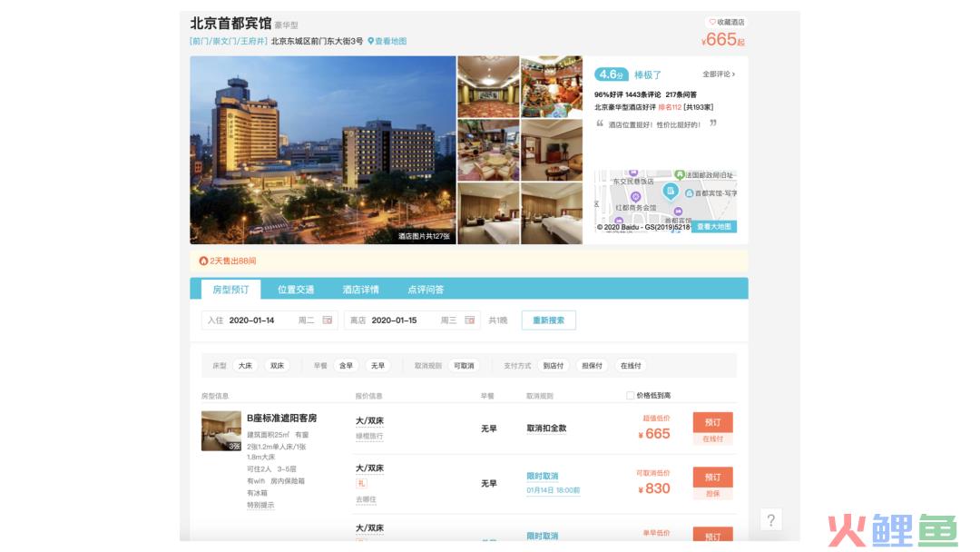Screen dimensions: 980x552
Task: Open 全部评论 reviews link
Action: [719, 74]
